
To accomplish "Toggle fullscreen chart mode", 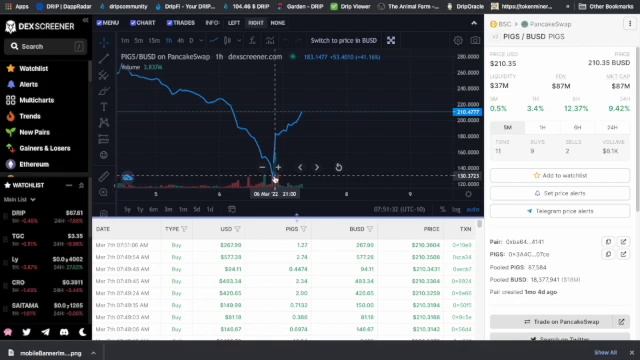I will (x=391, y=40).
